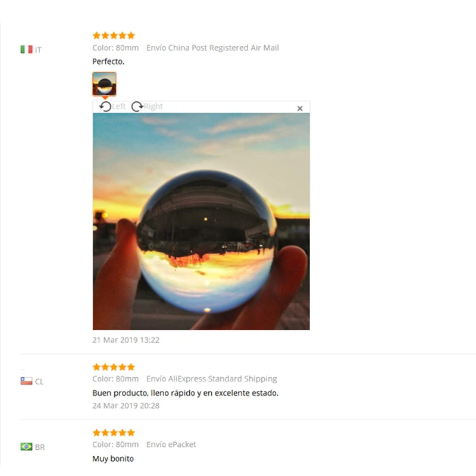The image size is (476, 476).
Task: Click the "Muy bonito" review text
Action: point(113,458)
